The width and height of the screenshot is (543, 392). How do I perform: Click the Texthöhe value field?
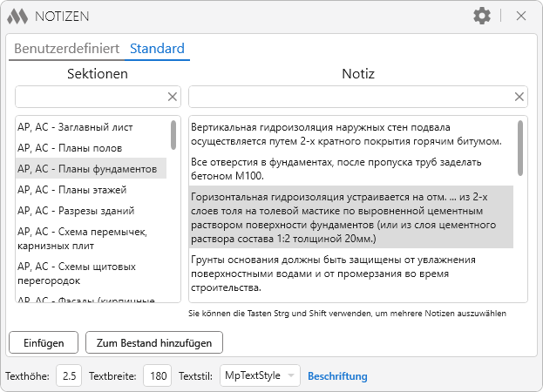[70, 376]
